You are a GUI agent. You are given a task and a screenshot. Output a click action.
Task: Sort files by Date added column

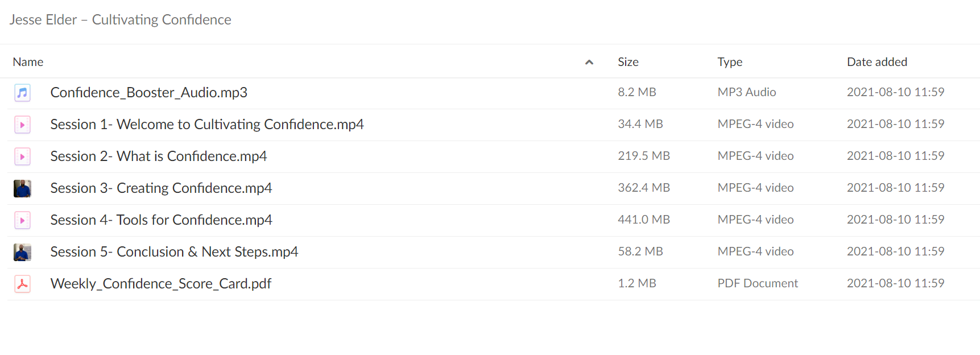click(x=877, y=62)
